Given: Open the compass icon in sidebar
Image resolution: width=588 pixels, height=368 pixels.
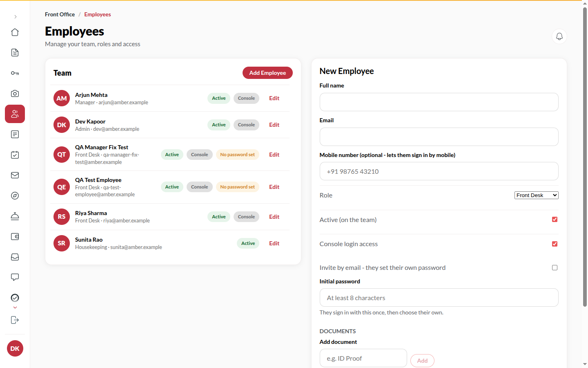Looking at the screenshot, I should point(15,196).
